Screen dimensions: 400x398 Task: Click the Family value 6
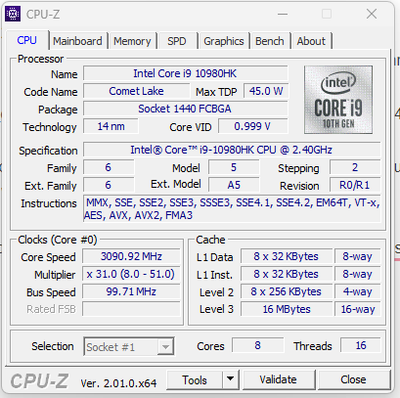click(108, 167)
